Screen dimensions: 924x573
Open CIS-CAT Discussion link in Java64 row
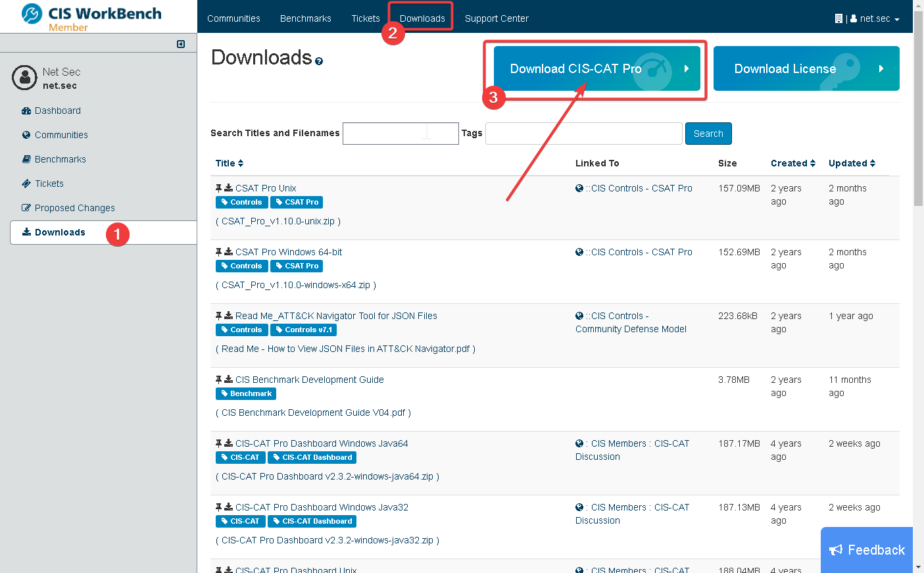tap(633, 450)
